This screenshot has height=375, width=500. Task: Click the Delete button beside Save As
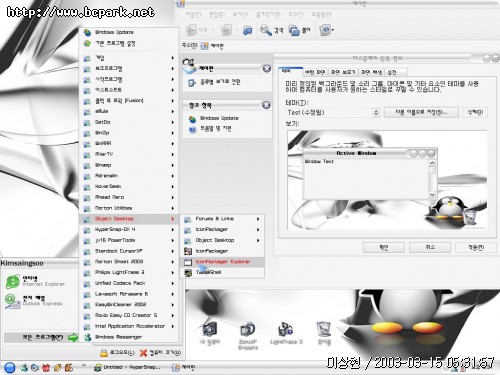[475, 112]
